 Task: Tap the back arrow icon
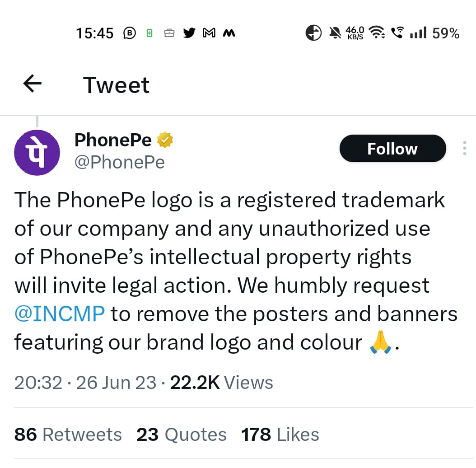click(x=32, y=84)
